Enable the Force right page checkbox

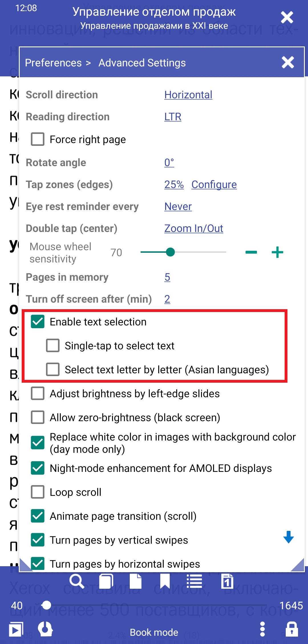[x=38, y=139]
